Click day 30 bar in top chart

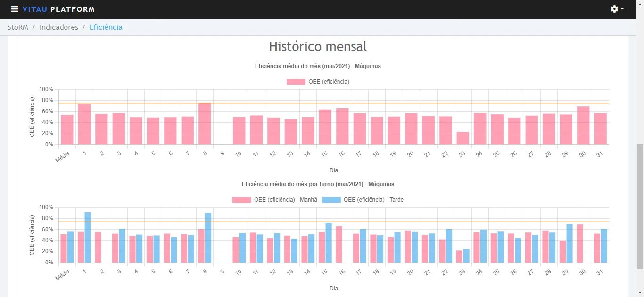[583, 126]
